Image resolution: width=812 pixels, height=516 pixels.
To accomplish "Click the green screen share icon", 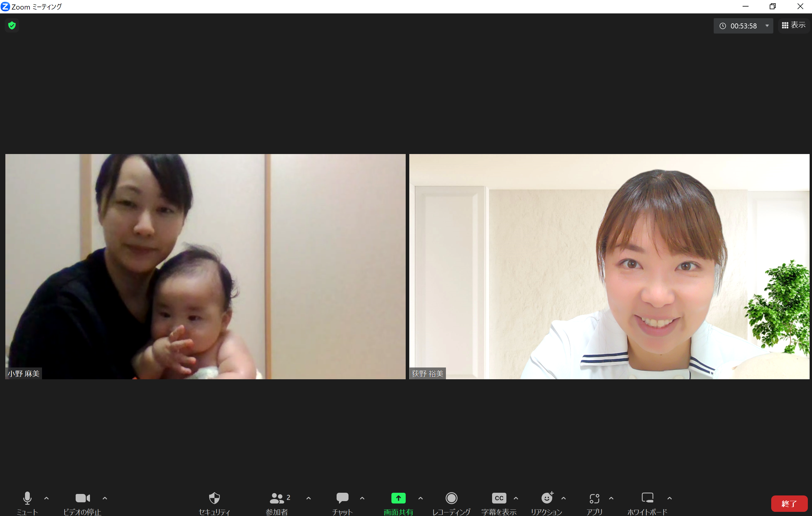I will (x=398, y=498).
